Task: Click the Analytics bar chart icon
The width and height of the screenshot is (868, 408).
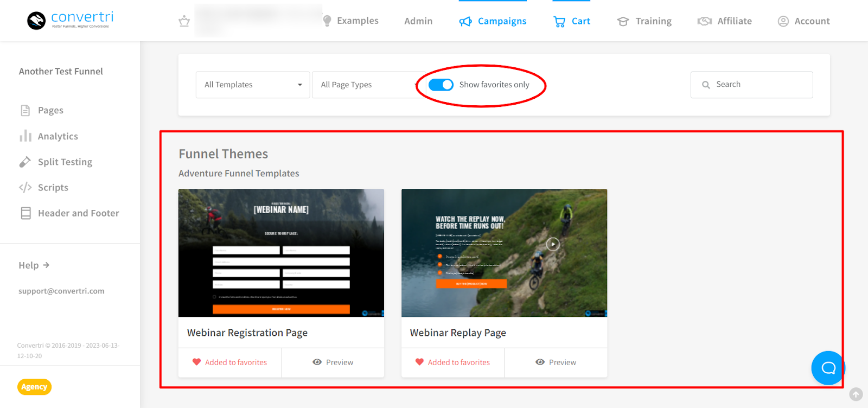Action: click(25, 136)
